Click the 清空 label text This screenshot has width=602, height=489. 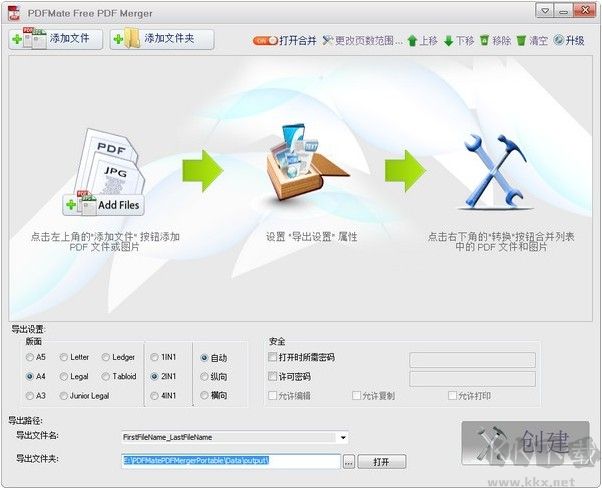538,41
